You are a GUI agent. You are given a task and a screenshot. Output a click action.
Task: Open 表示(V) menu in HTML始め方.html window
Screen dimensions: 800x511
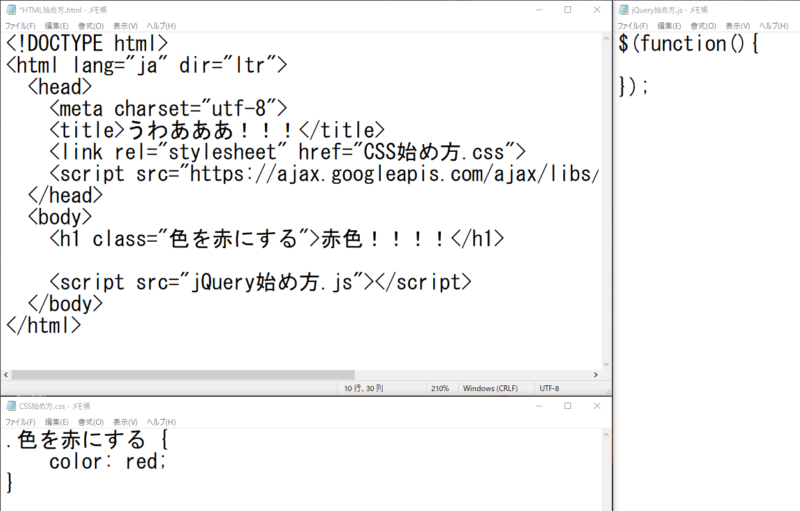125,25
